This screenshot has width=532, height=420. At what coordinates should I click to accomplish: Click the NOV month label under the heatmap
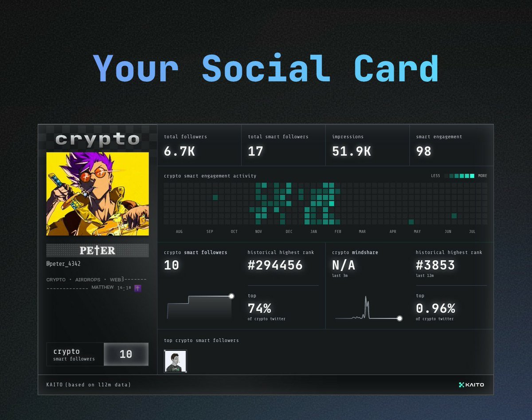pyautogui.click(x=258, y=232)
